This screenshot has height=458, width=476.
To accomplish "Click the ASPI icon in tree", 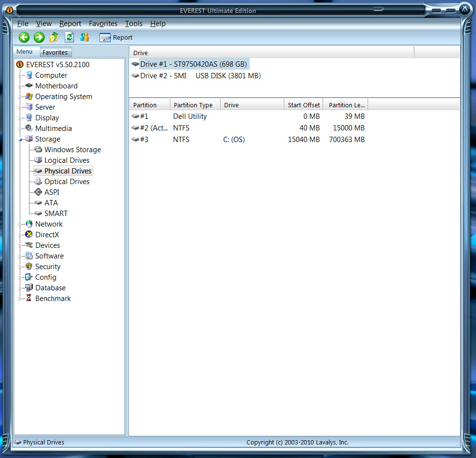I will click(x=38, y=192).
